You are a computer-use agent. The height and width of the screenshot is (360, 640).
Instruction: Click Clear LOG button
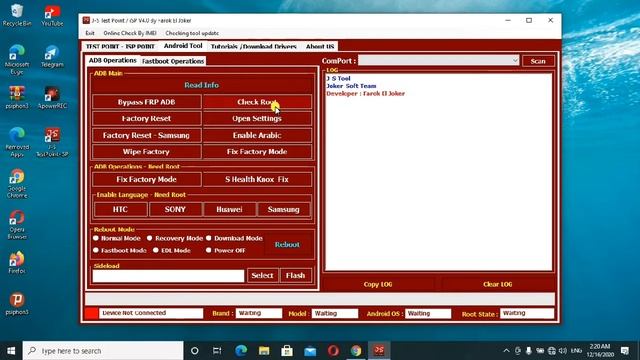point(498,284)
